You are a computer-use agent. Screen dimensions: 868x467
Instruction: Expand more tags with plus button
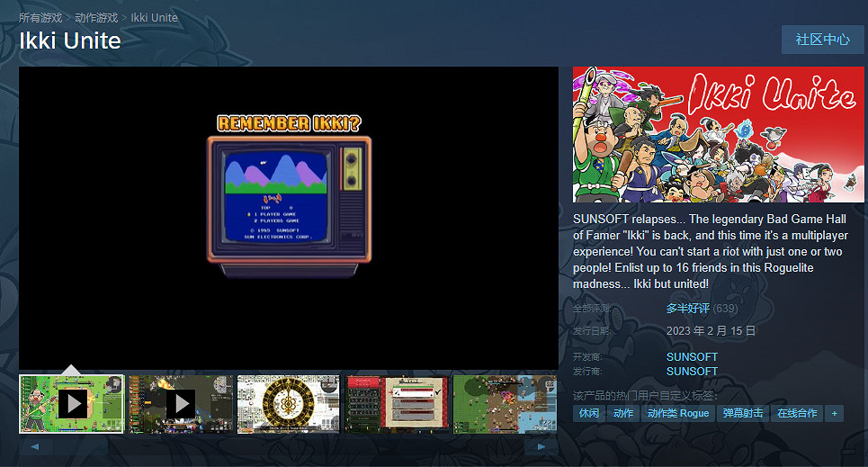point(835,413)
